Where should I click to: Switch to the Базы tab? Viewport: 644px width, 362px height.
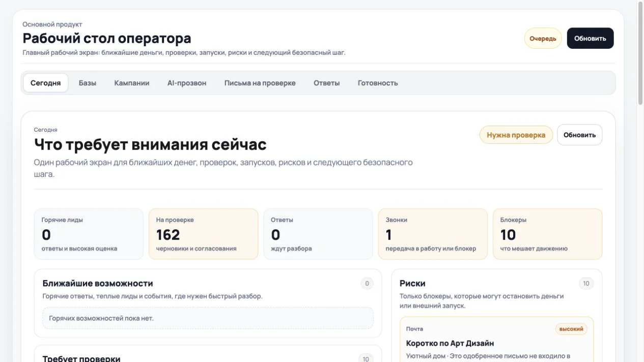pos(88,83)
